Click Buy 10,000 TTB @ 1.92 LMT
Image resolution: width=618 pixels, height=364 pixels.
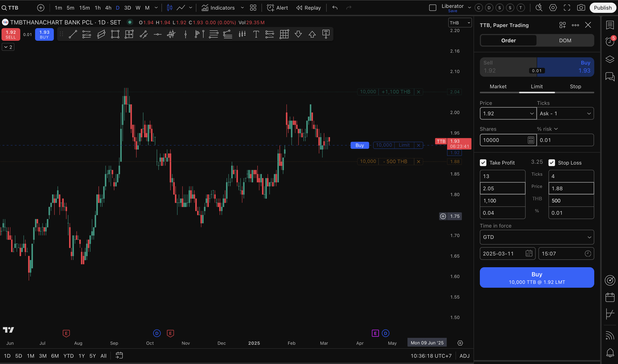pyautogui.click(x=537, y=277)
